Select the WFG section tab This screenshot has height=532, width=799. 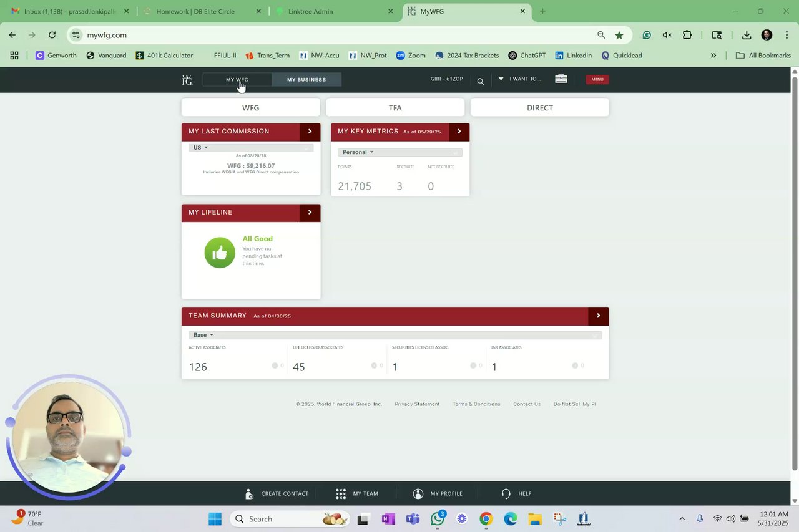[x=251, y=107]
